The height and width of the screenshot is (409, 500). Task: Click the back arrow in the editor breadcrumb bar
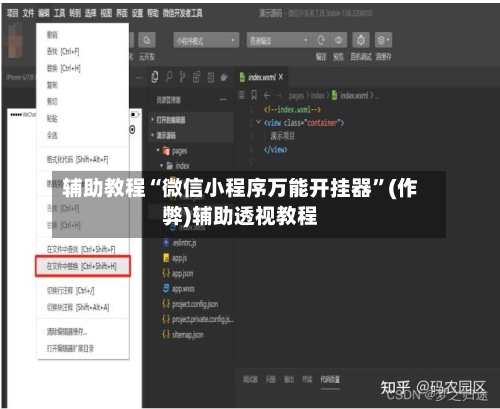(267, 96)
